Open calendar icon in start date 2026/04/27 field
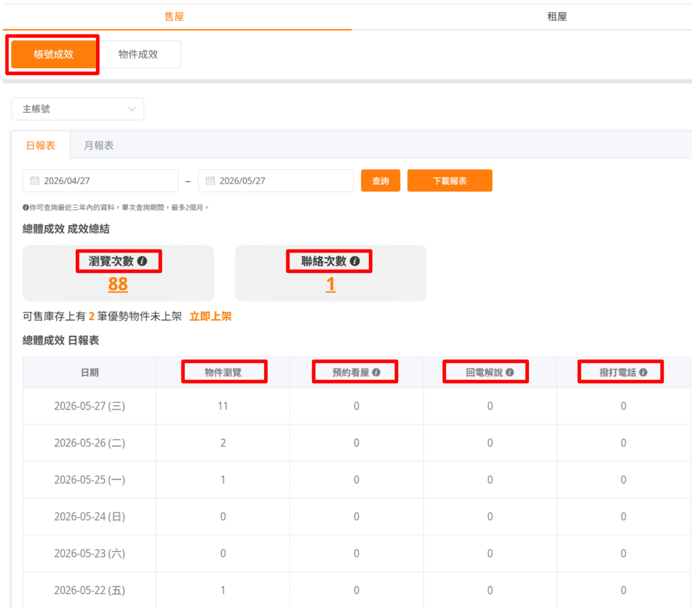The width and height of the screenshot is (697, 616). click(x=34, y=181)
